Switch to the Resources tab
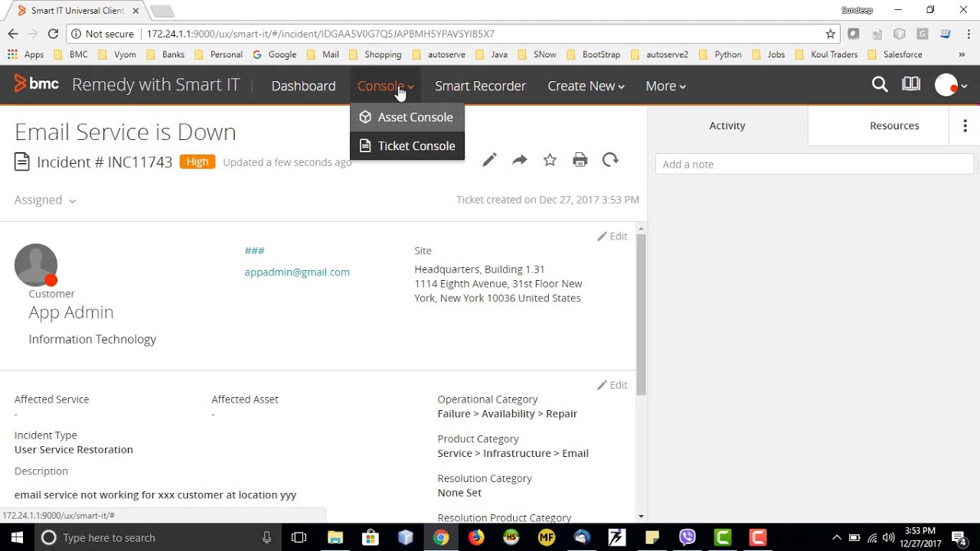 [x=894, y=126]
